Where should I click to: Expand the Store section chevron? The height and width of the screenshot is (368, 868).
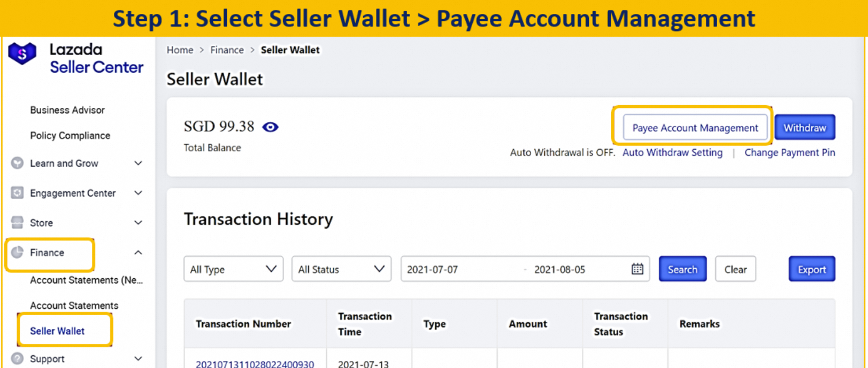tap(138, 223)
